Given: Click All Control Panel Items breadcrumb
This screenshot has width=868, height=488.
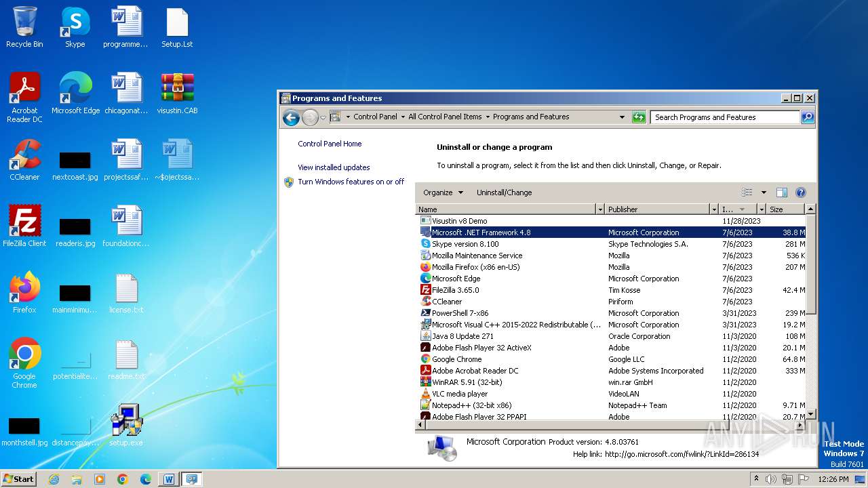Looking at the screenshot, I should [x=445, y=117].
